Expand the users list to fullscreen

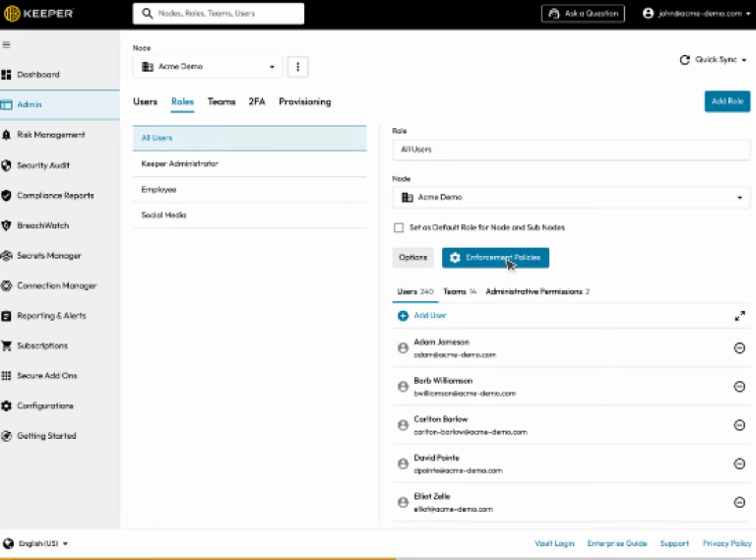739,316
